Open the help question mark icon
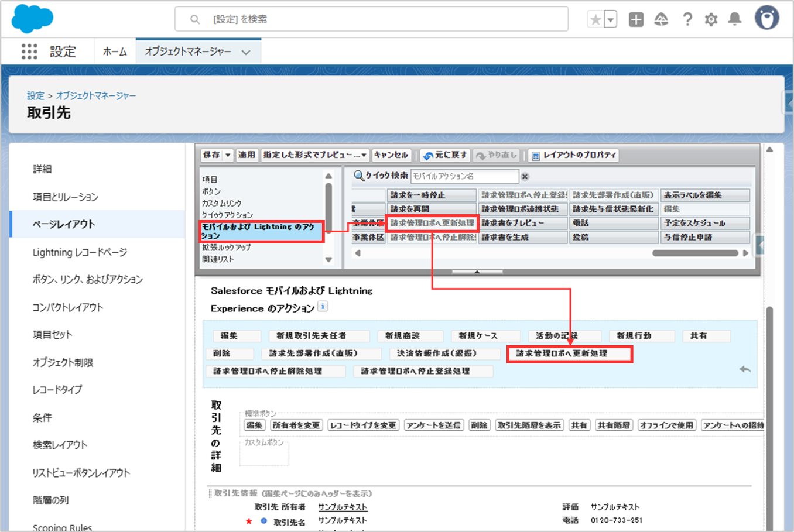 (x=687, y=20)
